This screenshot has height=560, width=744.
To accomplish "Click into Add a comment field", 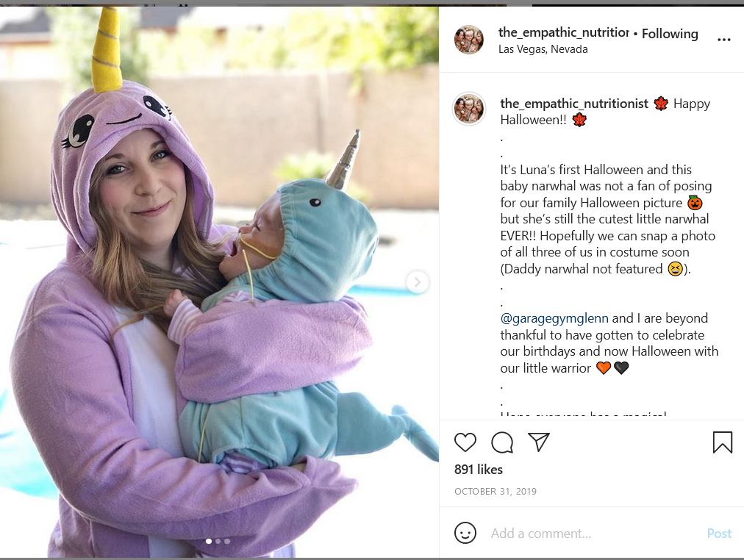I will 593,534.
